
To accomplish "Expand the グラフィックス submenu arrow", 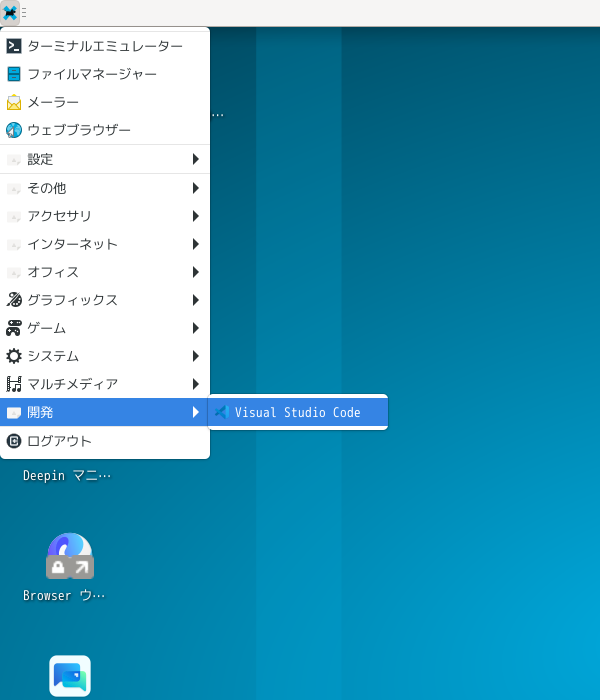I will click(196, 300).
